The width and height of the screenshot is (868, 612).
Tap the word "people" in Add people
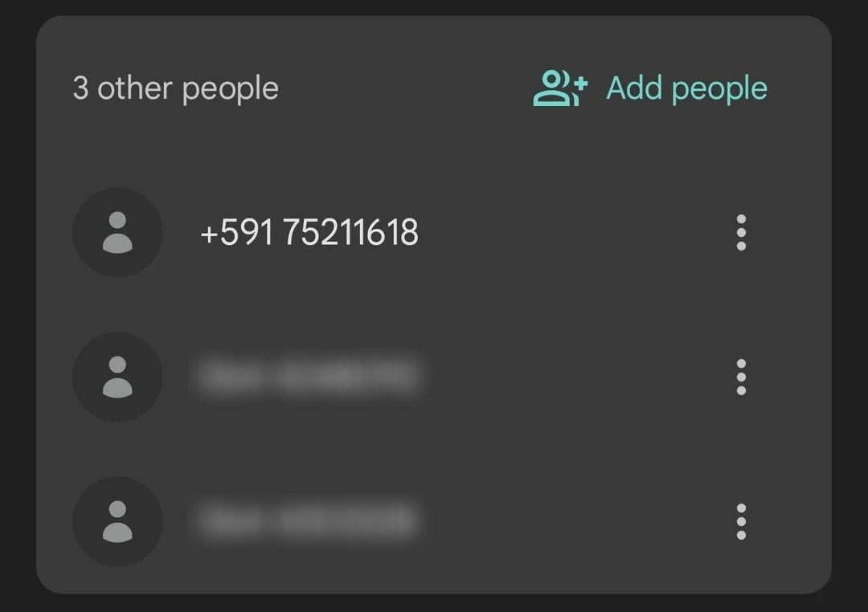coord(719,90)
